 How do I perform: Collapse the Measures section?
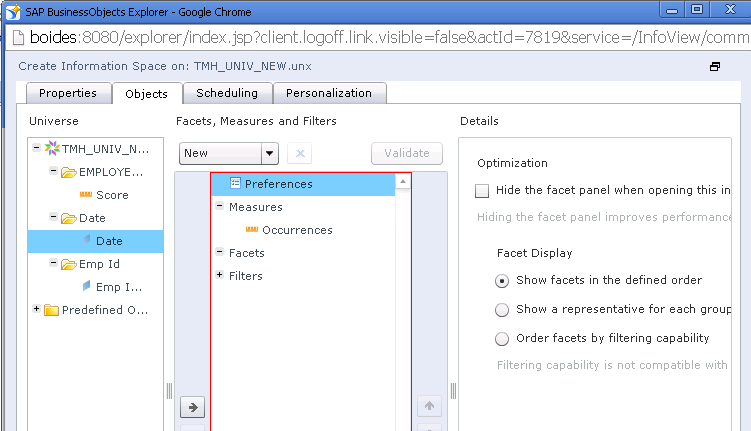(220, 205)
